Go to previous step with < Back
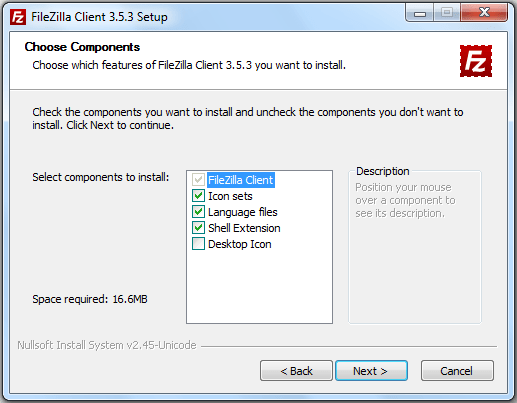This screenshot has height=403, width=517. [296, 370]
